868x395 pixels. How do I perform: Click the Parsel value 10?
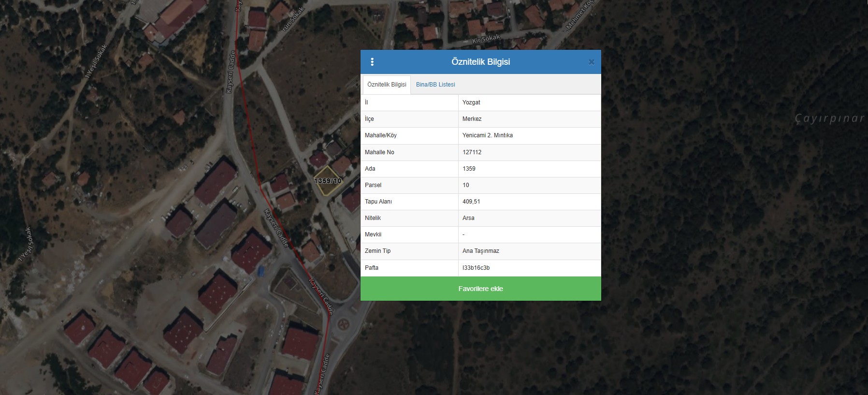tap(466, 185)
